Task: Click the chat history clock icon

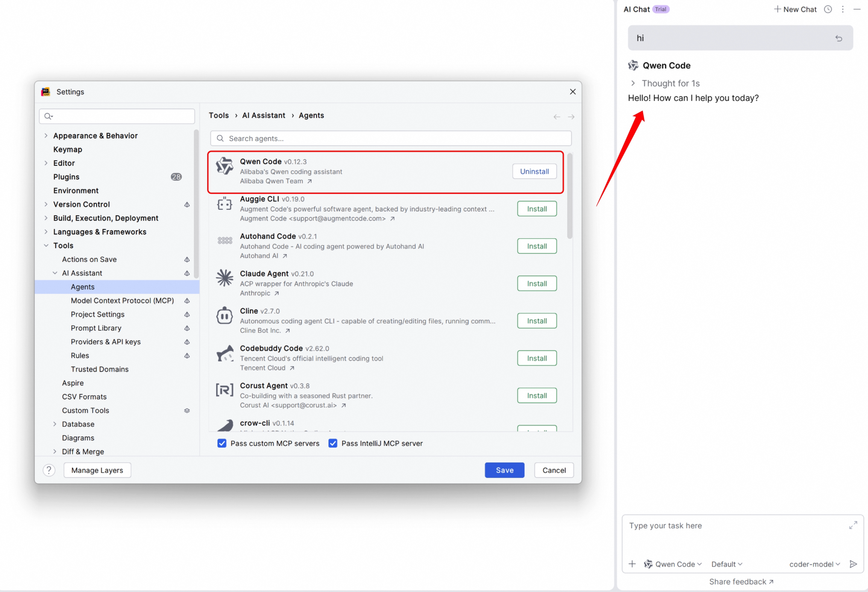Action: click(x=828, y=9)
